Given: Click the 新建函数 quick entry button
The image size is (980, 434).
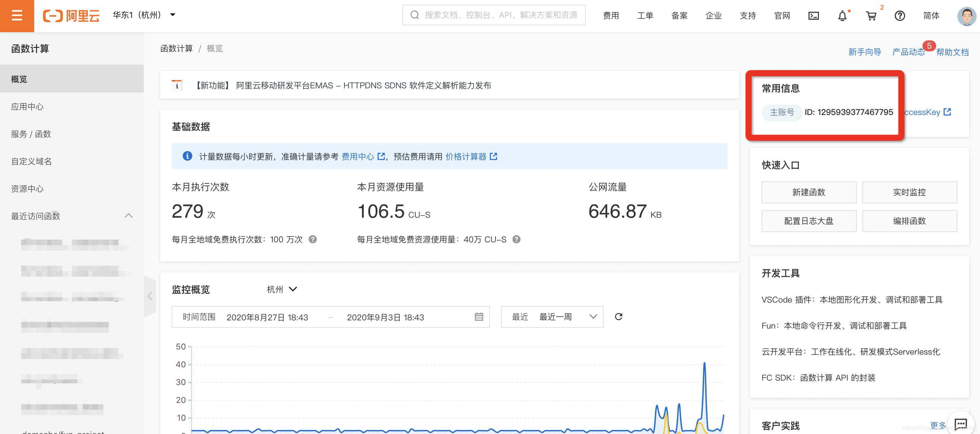Looking at the screenshot, I should point(809,192).
